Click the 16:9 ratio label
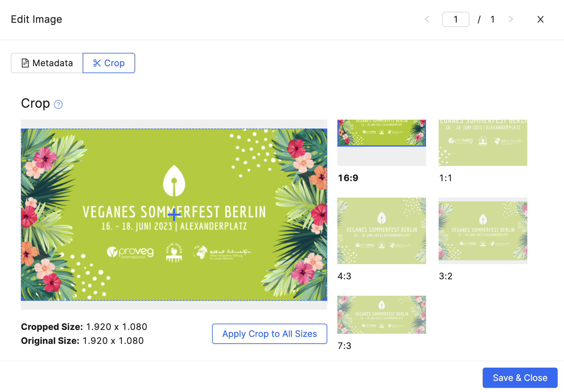 pyautogui.click(x=348, y=178)
